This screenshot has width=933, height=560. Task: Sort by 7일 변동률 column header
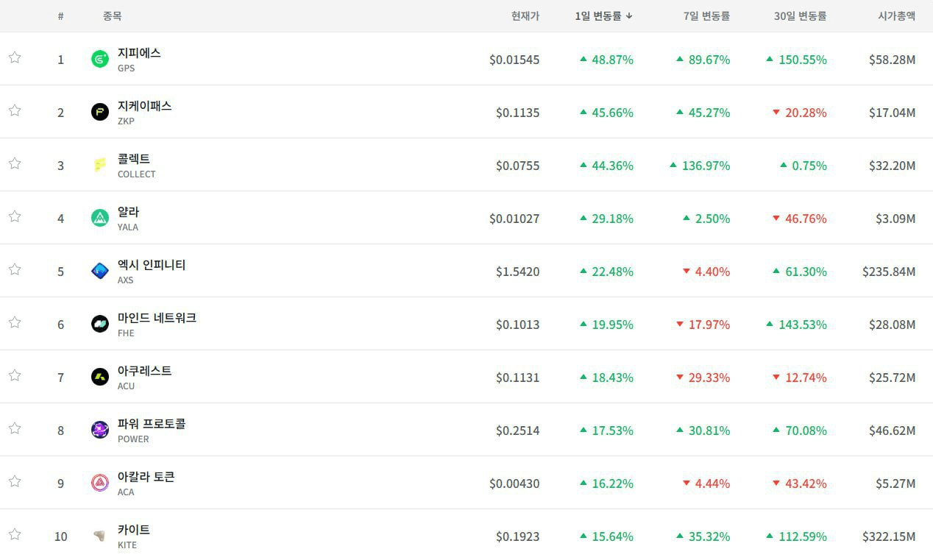tap(706, 15)
